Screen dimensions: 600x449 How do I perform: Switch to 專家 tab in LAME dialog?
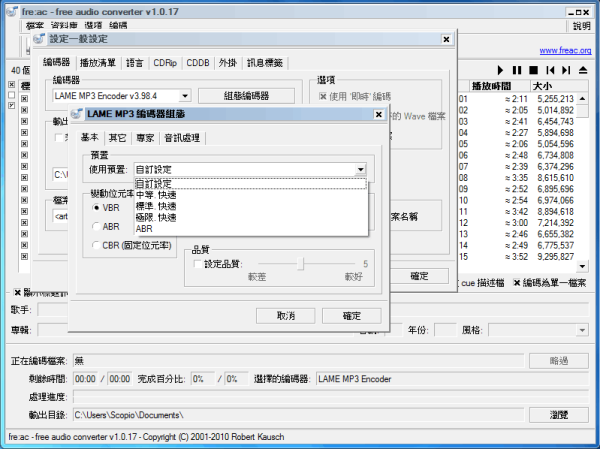point(145,138)
